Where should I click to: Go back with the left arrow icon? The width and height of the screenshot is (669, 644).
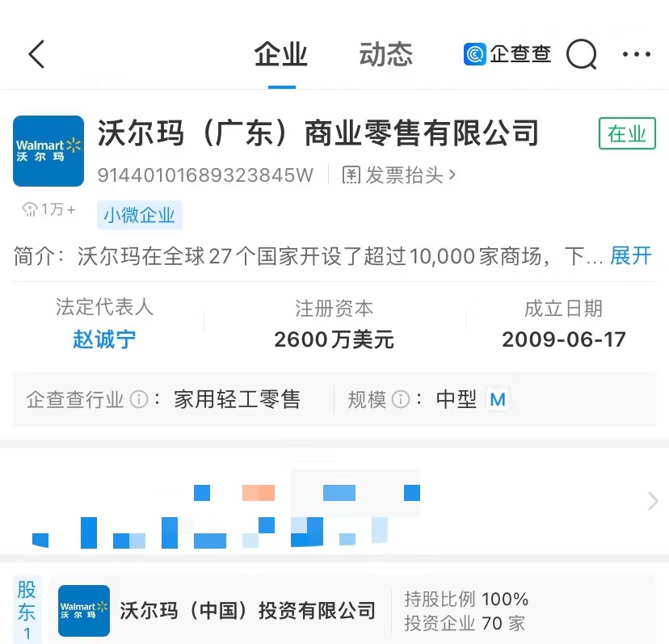pos(36,54)
